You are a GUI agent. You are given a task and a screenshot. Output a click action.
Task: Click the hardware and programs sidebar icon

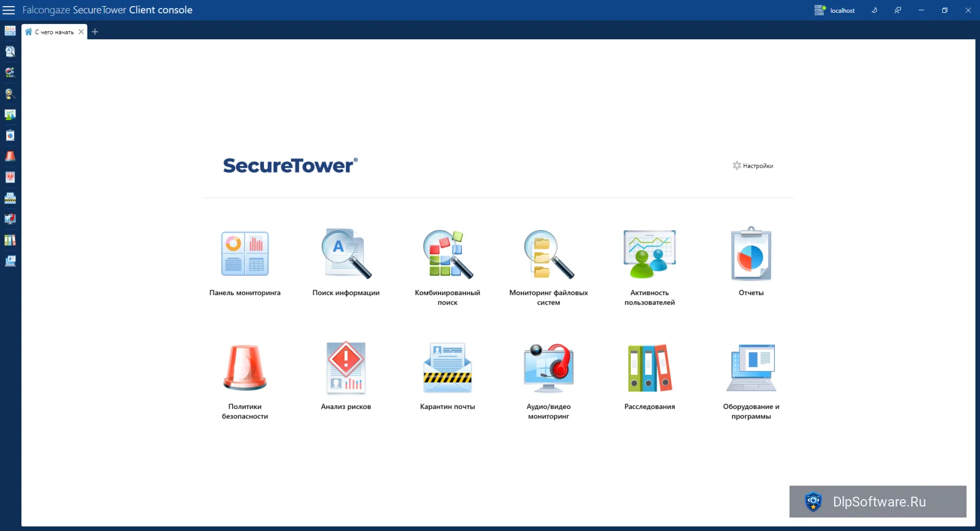click(10, 261)
